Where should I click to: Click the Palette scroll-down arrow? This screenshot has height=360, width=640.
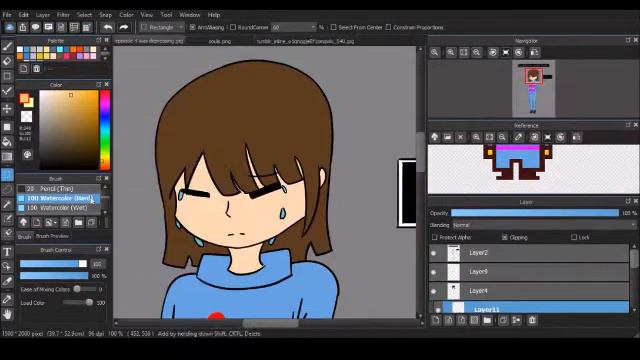click(x=105, y=59)
